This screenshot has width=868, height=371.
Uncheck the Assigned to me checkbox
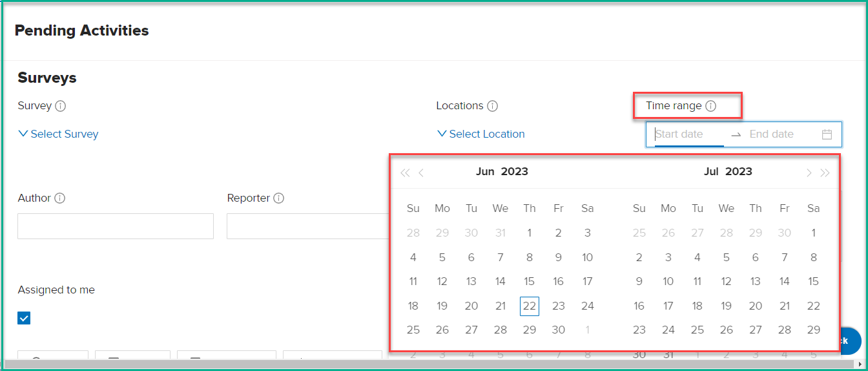pos(24,318)
